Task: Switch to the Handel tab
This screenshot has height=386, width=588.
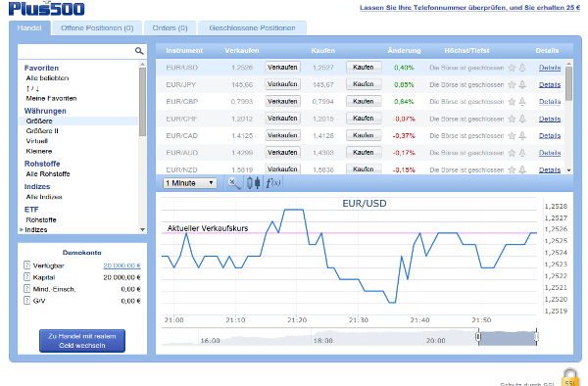Action: pos(29,28)
